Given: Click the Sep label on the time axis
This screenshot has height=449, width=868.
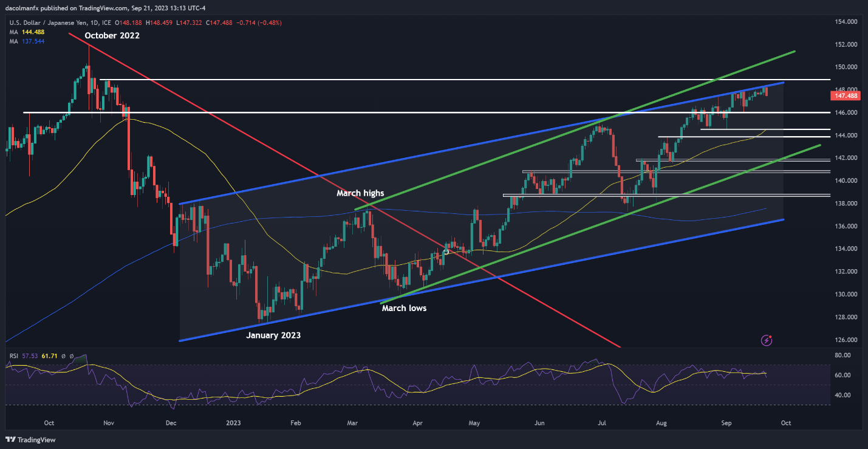Looking at the screenshot, I should point(724,423).
